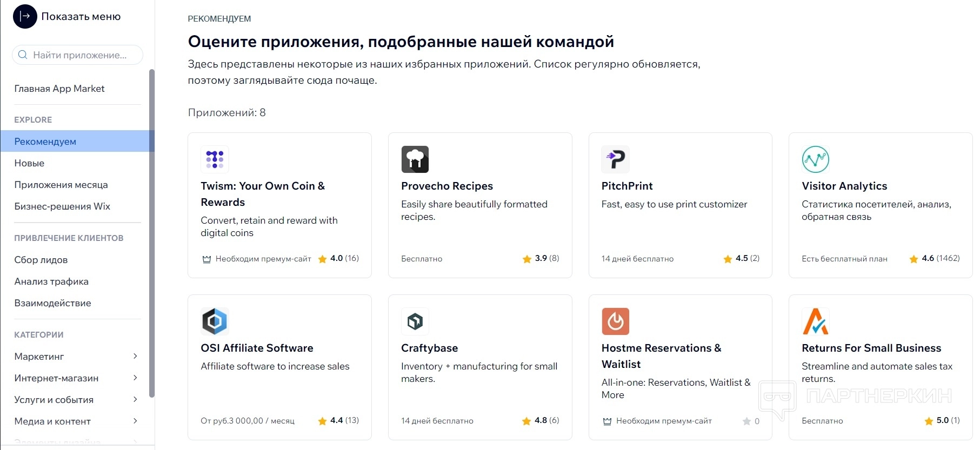The height and width of the screenshot is (450, 980).
Task: Click the sidebar vertical scrollbar
Action: 152,232
